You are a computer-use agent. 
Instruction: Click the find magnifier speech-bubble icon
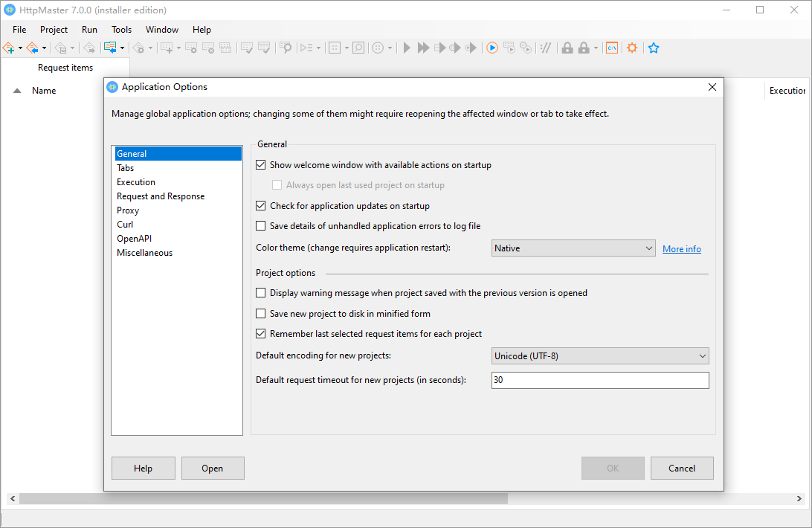(286, 48)
